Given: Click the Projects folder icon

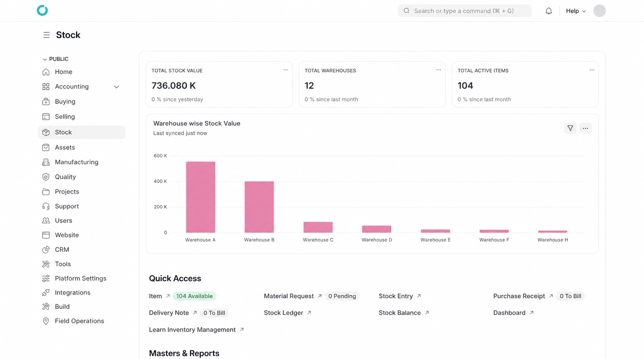Looking at the screenshot, I should [x=46, y=192].
